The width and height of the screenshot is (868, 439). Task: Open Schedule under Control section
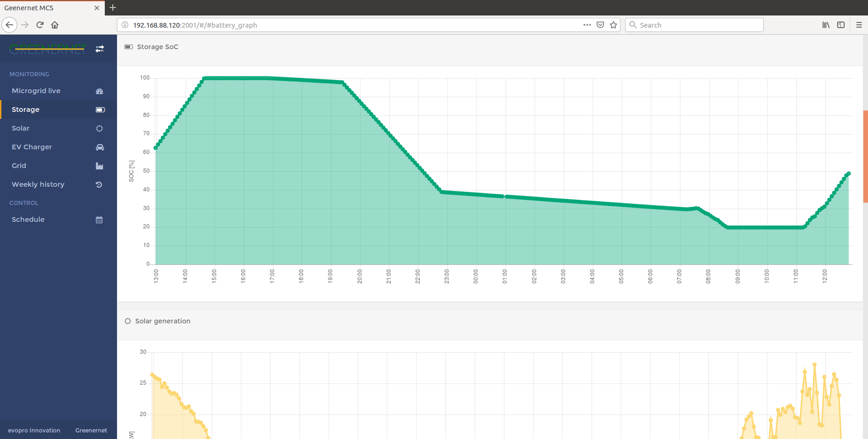pos(58,219)
